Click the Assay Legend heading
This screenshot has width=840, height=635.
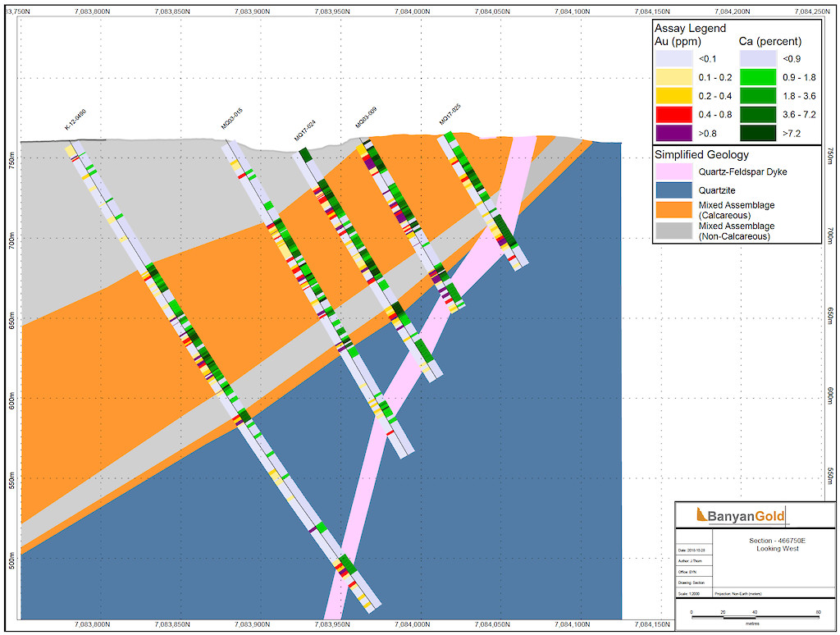[x=690, y=28]
